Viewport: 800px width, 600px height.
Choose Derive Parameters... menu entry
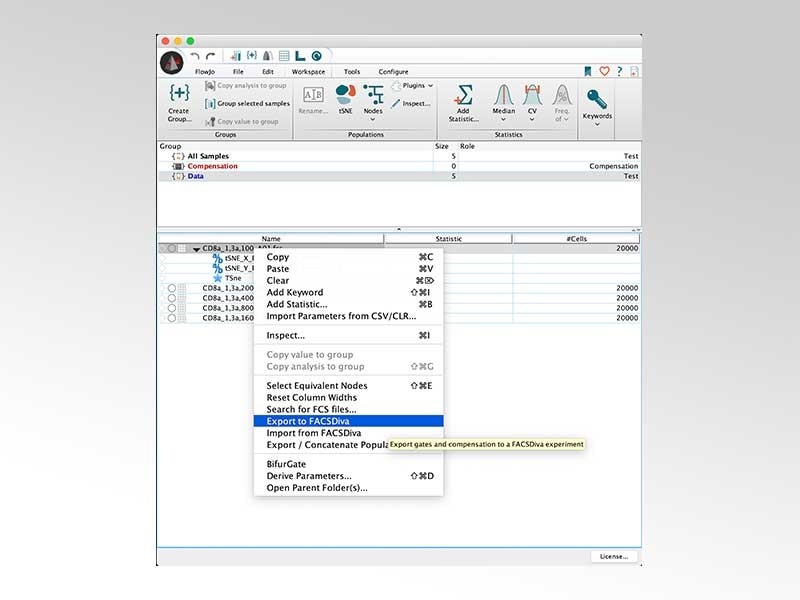(x=348, y=476)
